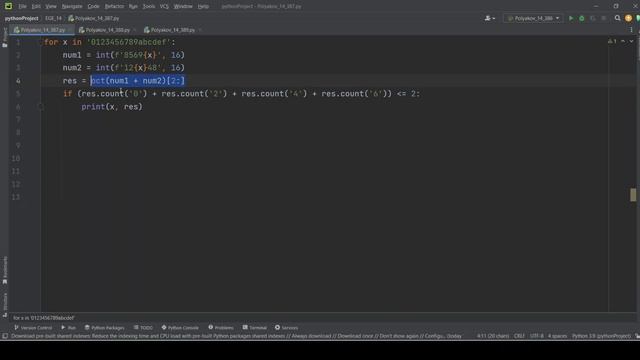Open the Structure sidebar tool window
The width and height of the screenshot is (640, 360).
4,304
